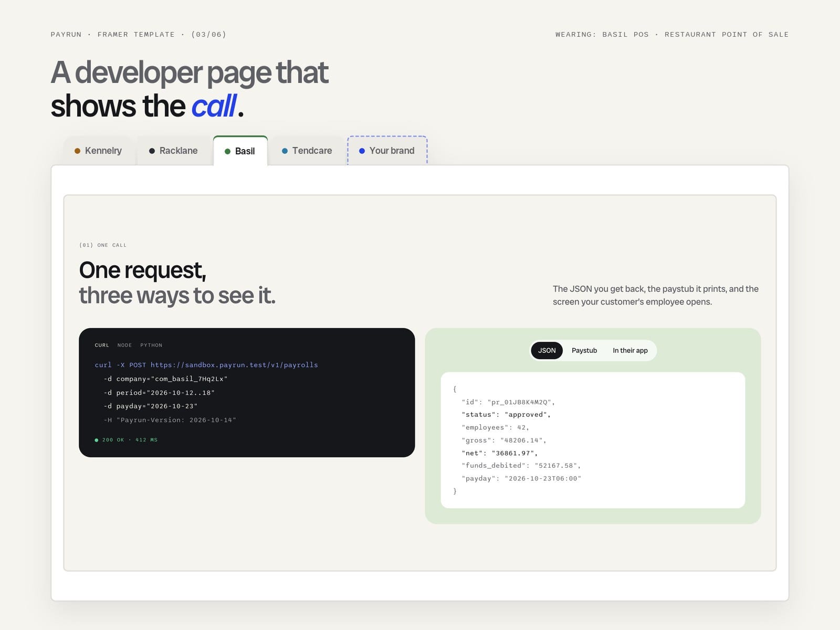Switch code sample to NODE

pyautogui.click(x=124, y=345)
